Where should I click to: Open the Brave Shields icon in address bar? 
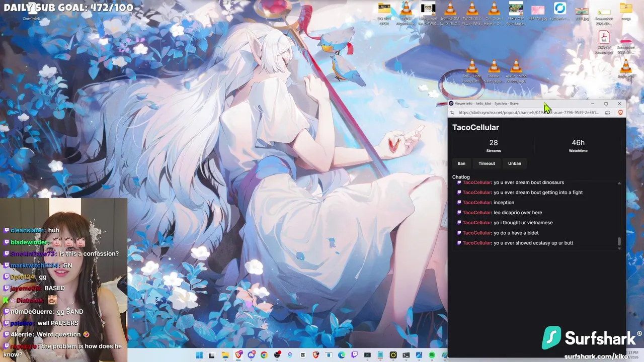[620, 113]
